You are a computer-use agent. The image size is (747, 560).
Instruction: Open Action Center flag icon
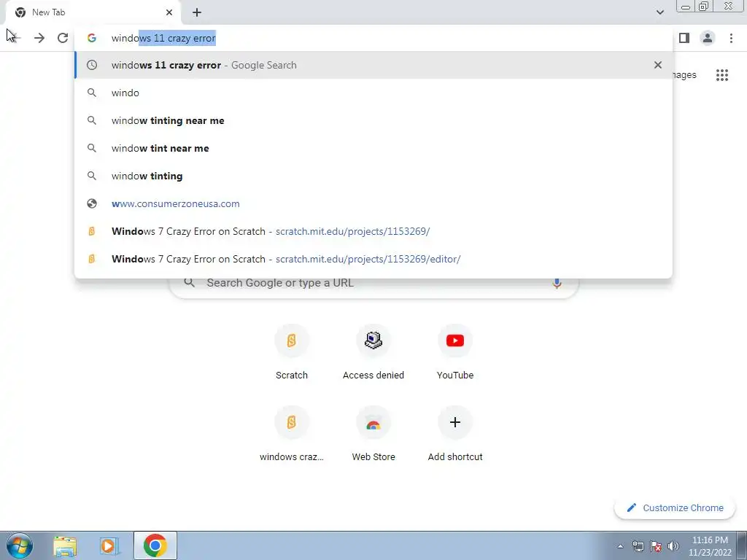656,546
